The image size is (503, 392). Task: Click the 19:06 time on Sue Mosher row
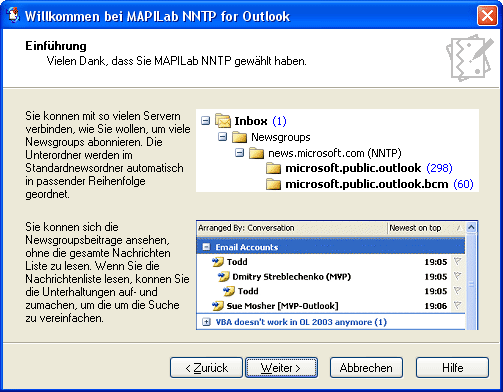[435, 306]
